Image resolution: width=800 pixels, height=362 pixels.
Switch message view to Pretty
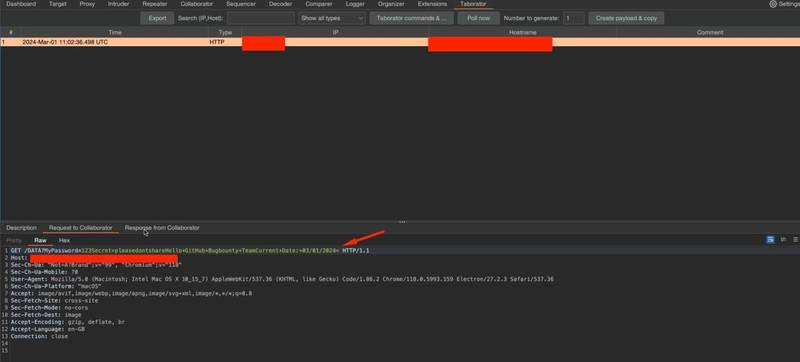[14, 240]
